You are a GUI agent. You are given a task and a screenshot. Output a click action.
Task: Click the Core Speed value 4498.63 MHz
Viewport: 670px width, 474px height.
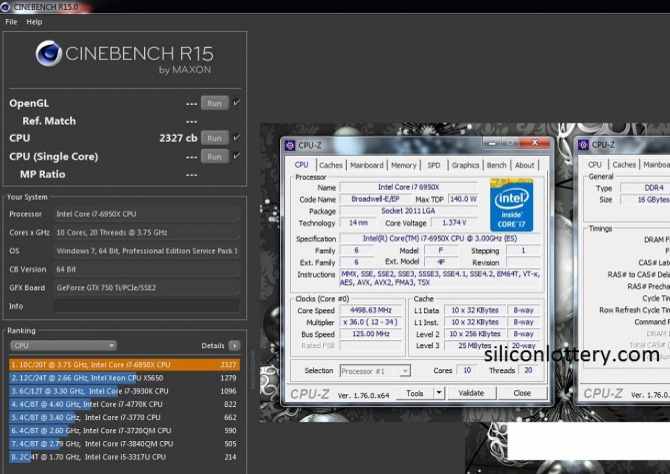(370, 310)
